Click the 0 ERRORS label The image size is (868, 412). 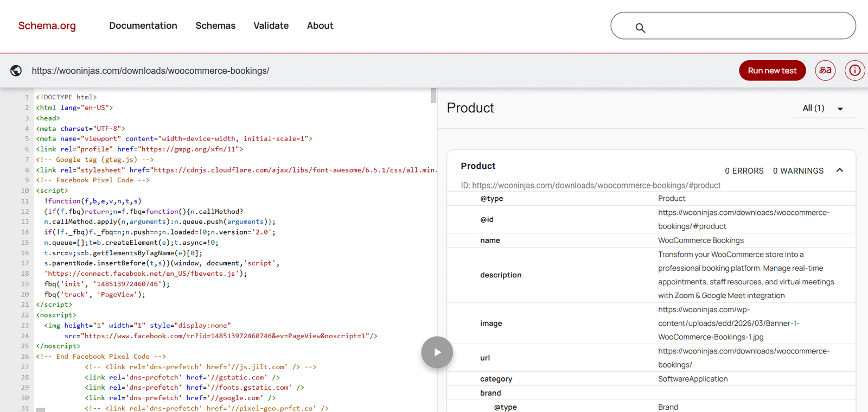click(744, 170)
